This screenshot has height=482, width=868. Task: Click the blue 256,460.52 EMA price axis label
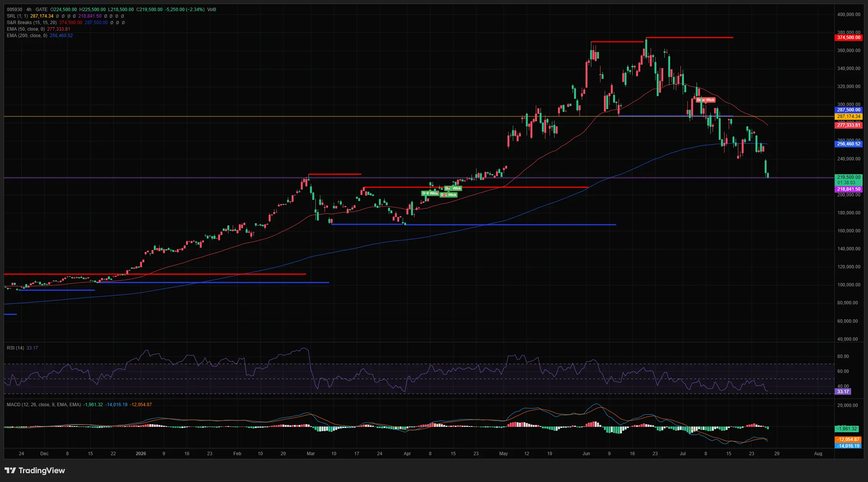(848, 144)
